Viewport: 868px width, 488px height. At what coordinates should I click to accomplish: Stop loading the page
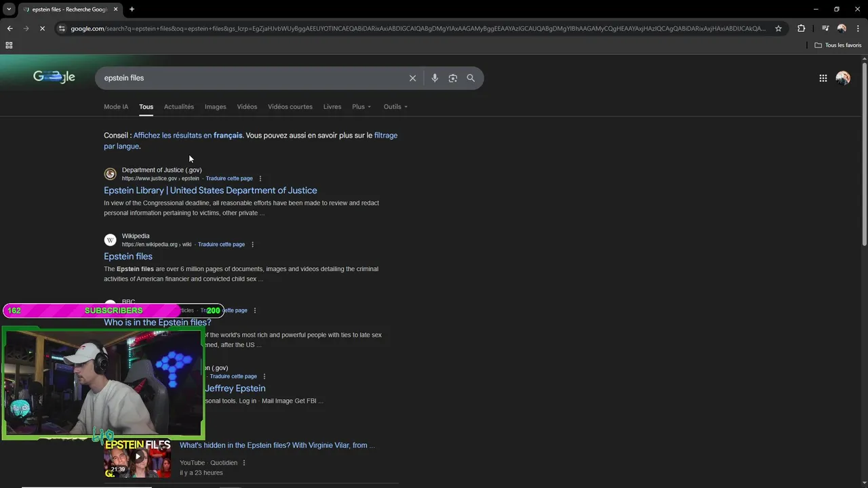[42, 28]
